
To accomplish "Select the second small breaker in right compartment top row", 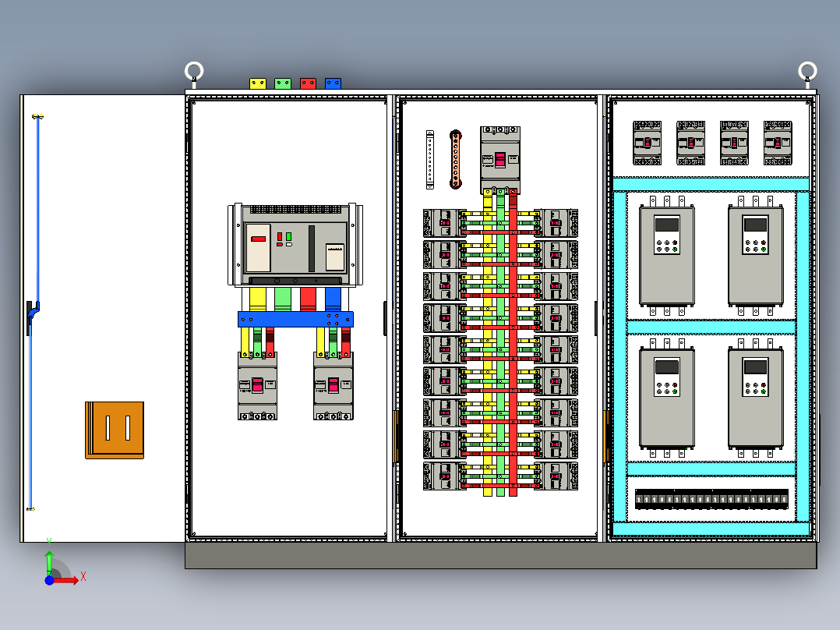I will tap(691, 143).
